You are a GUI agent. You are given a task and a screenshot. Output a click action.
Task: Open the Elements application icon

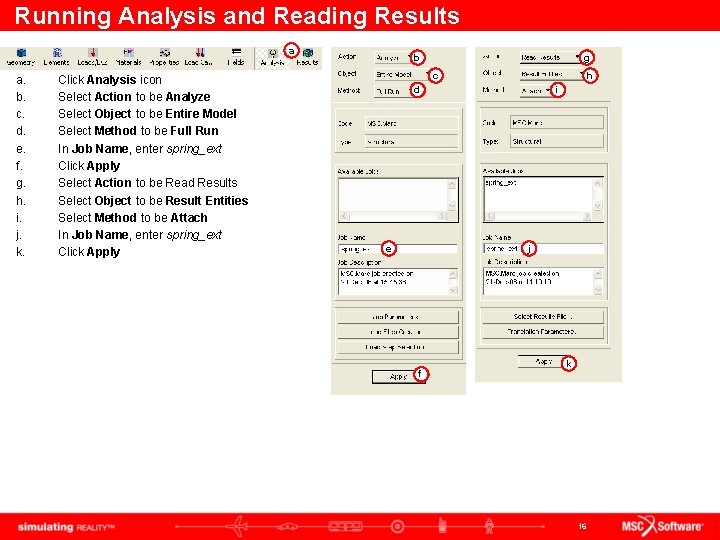pyautogui.click(x=56, y=57)
